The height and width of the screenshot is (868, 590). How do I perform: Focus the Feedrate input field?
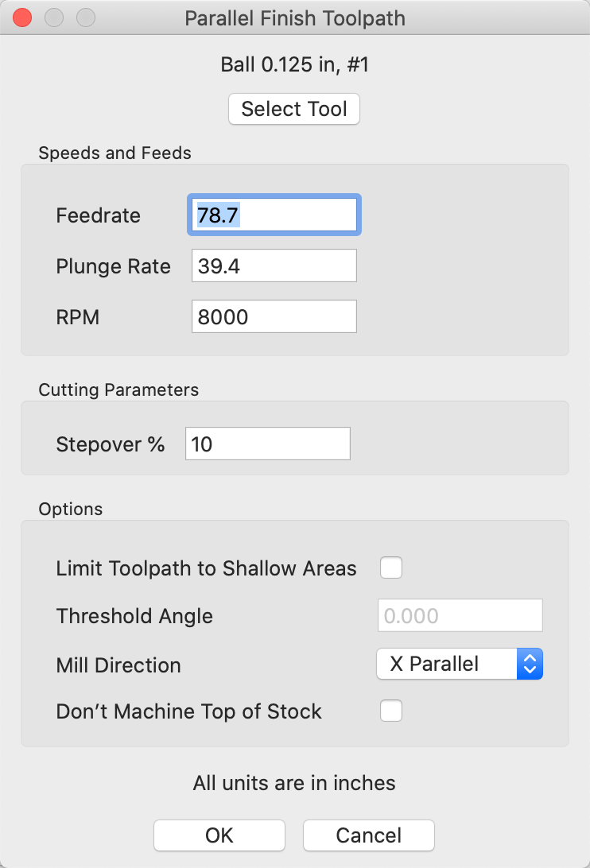coord(274,215)
